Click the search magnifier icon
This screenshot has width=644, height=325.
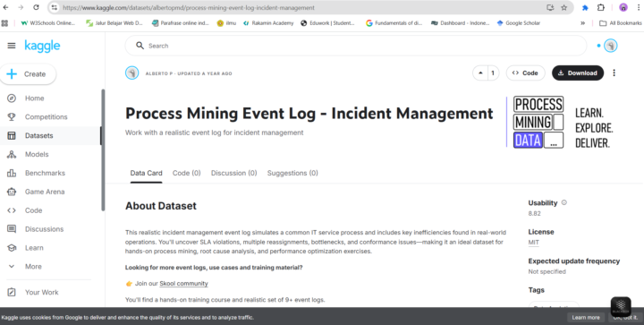[140, 46]
